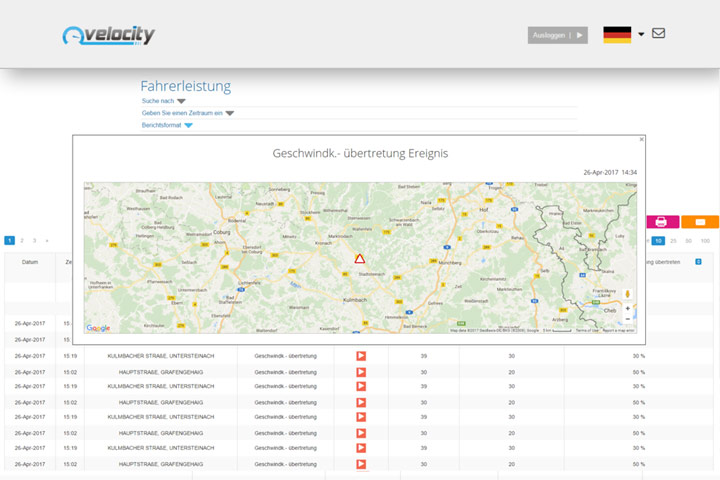The width and height of the screenshot is (720, 480).
Task: Go to page 2 of results
Action: [22, 241]
